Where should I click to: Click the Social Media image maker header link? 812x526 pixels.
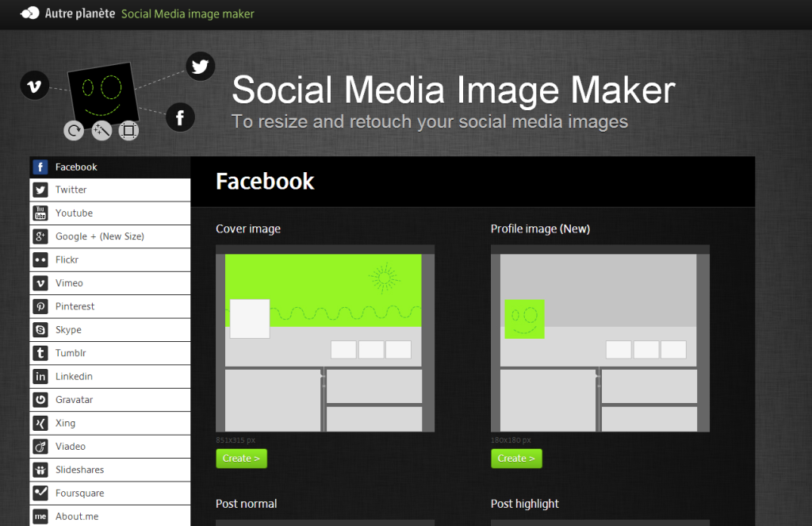pyautogui.click(x=187, y=14)
